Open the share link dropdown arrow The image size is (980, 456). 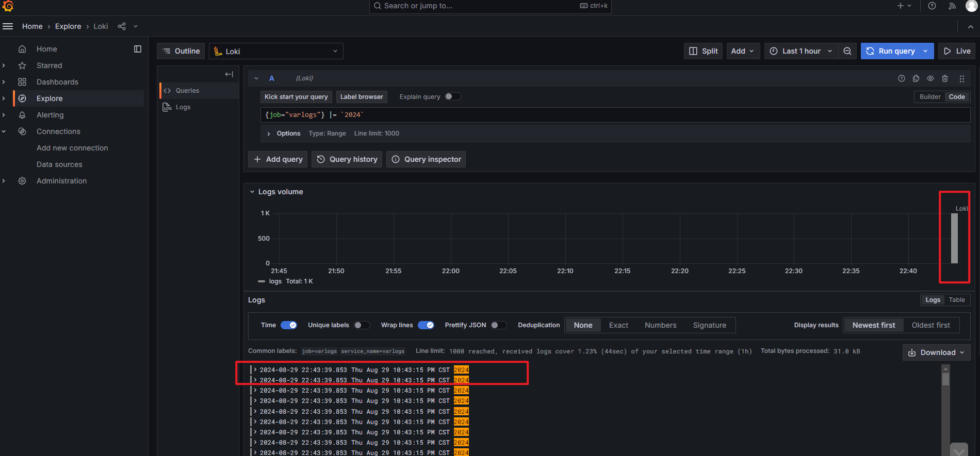coord(136,26)
